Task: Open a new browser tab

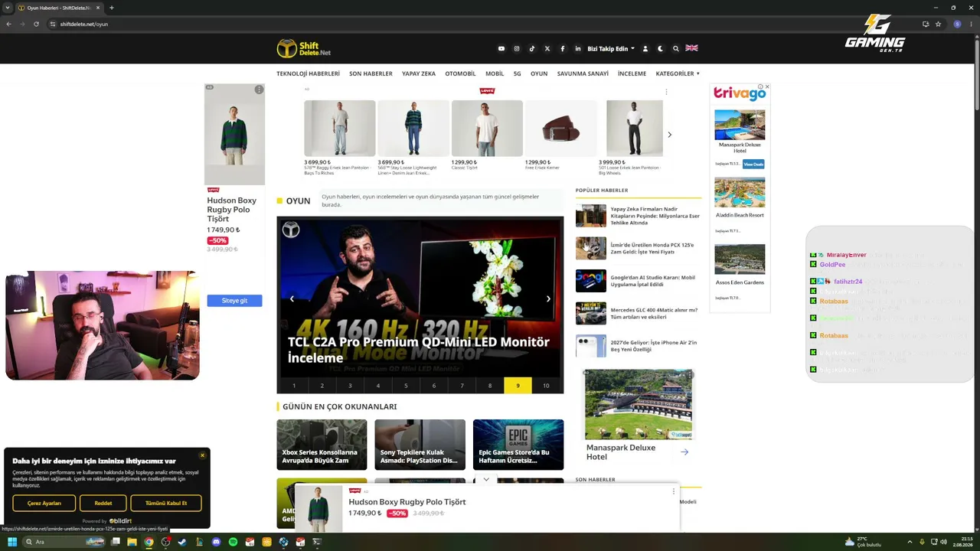Action: (x=111, y=8)
